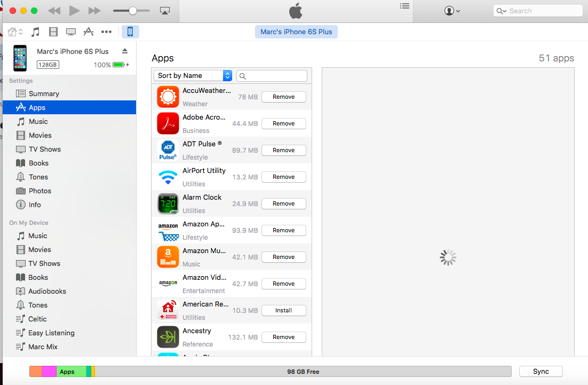
Task: Eject Marc's iPhone 6S Plus
Action: coord(125,51)
